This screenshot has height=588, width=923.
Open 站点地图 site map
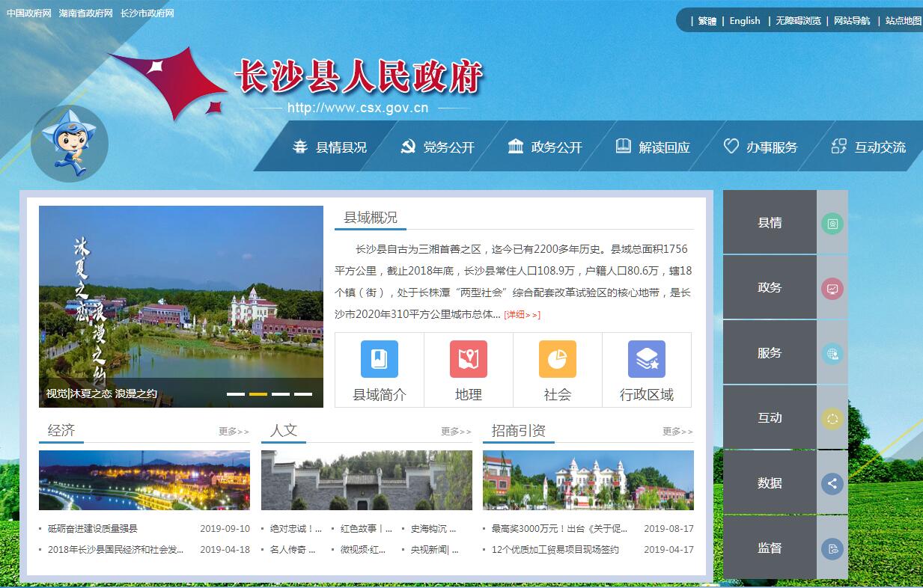904,21
